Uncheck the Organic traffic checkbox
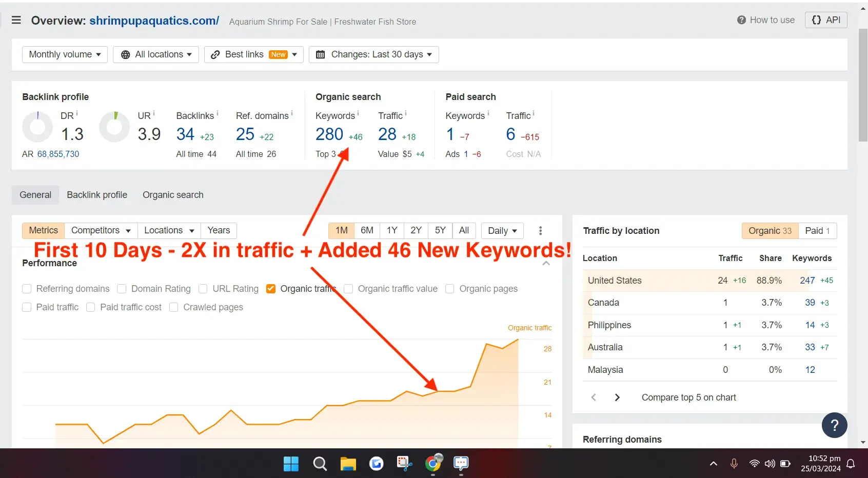The image size is (868, 478). 271,289
